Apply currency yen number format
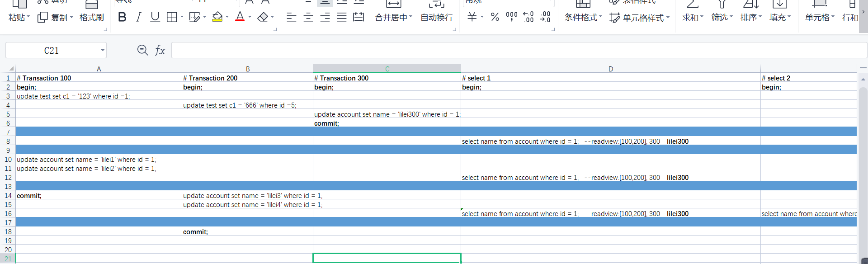This screenshot has height=264, width=868. (x=472, y=17)
